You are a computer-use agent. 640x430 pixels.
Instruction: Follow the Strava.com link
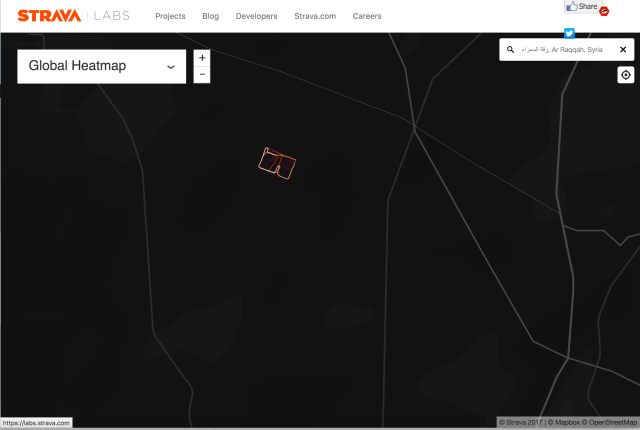[315, 16]
